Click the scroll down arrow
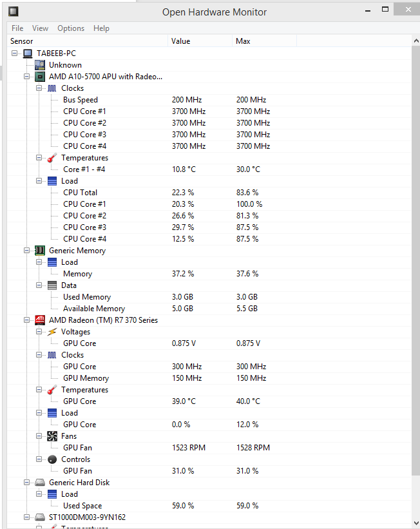 416,523
